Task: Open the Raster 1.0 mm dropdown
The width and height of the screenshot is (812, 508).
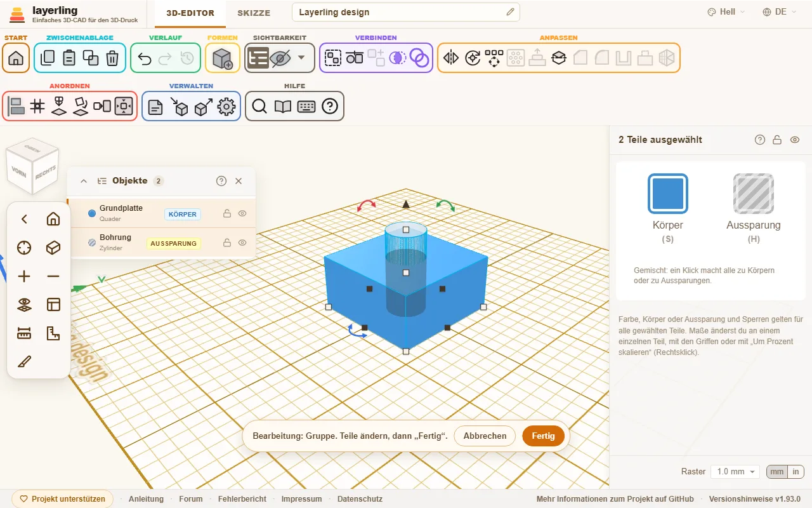Action: coord(735,472)
